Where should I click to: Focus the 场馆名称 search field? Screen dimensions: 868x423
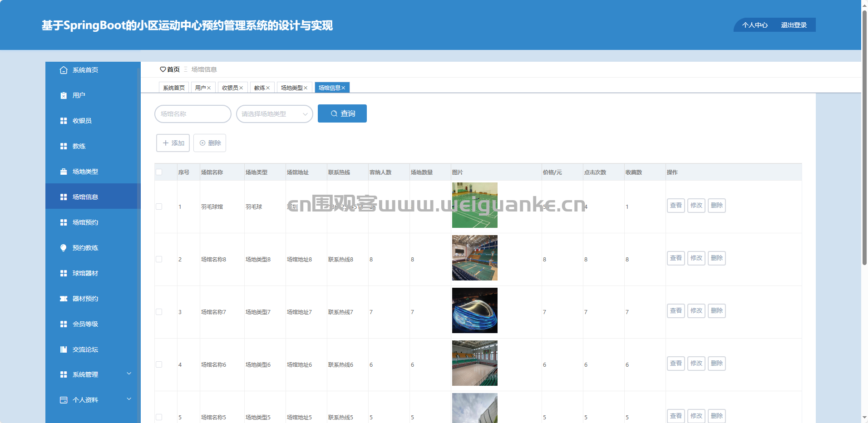193,114
